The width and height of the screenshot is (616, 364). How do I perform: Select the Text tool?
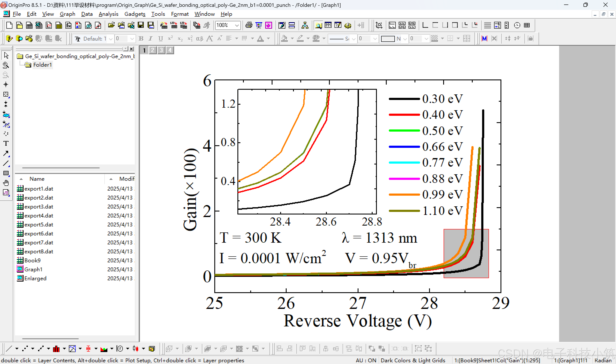pos(6,144)
